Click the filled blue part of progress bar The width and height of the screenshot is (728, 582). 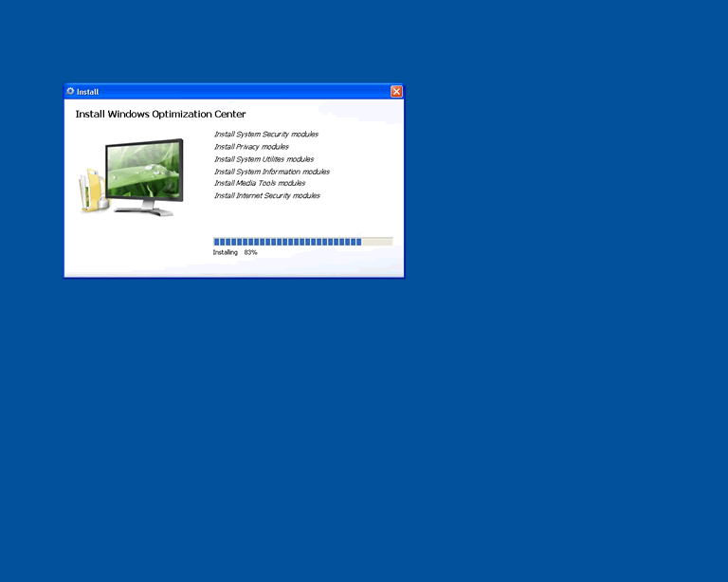coord(286,242)
